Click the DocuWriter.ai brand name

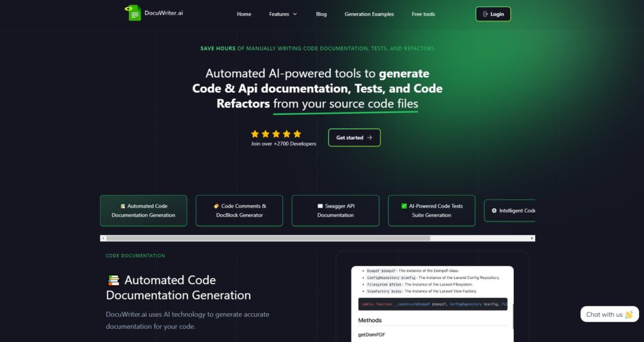click(164, 13)
